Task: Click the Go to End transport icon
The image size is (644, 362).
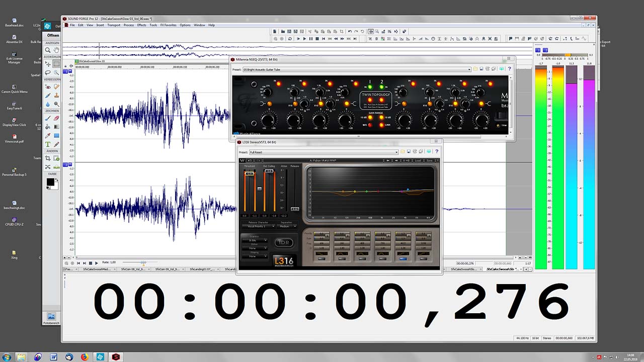Action: pos(355,39)
